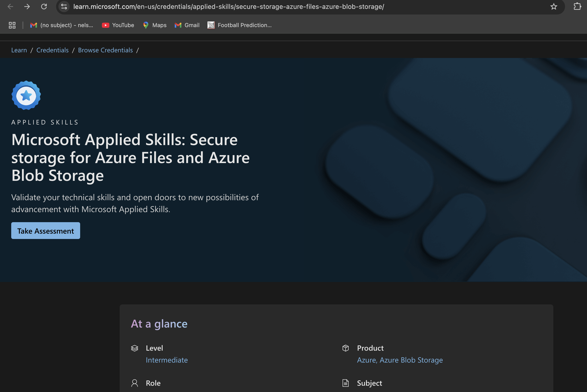Reload the page with the refresh icon
The height and width of the screenshot is (392, 587).
pyautogui.click(x=44, y=7)
